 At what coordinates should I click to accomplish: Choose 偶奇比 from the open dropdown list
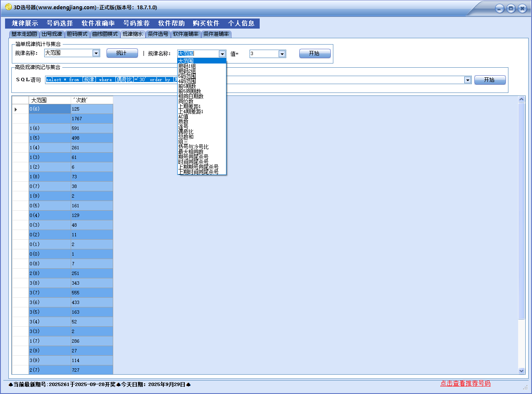click(x=186, y=132)
